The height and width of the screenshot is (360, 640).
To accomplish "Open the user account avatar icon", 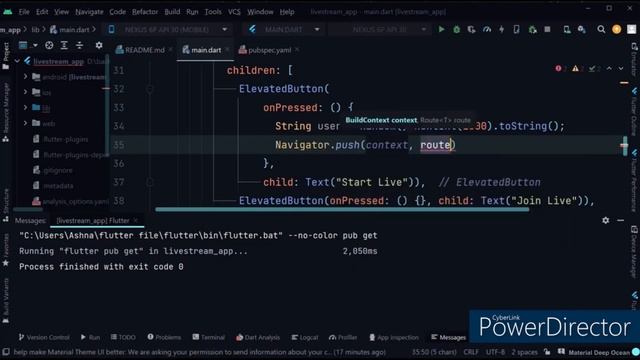I will point(632,29).
